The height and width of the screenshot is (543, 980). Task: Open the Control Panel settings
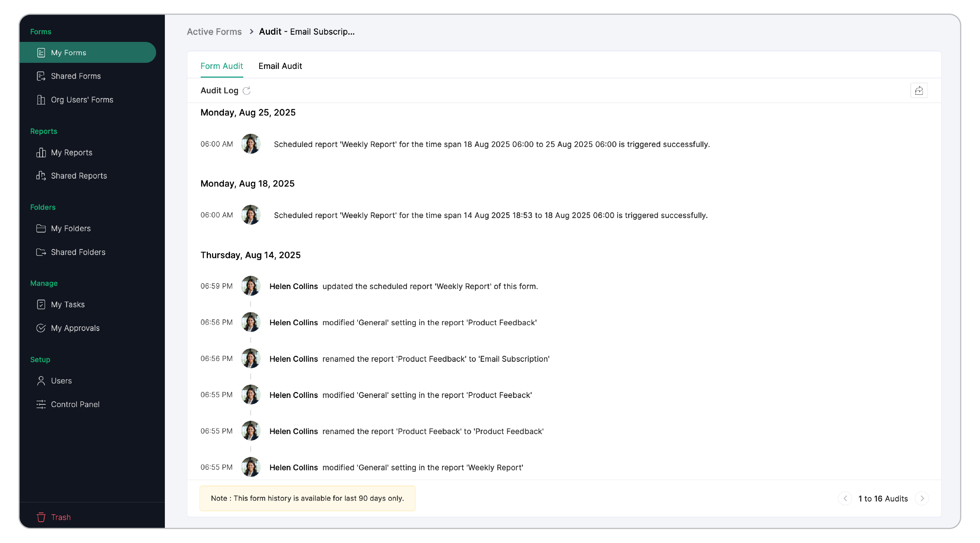75,404
